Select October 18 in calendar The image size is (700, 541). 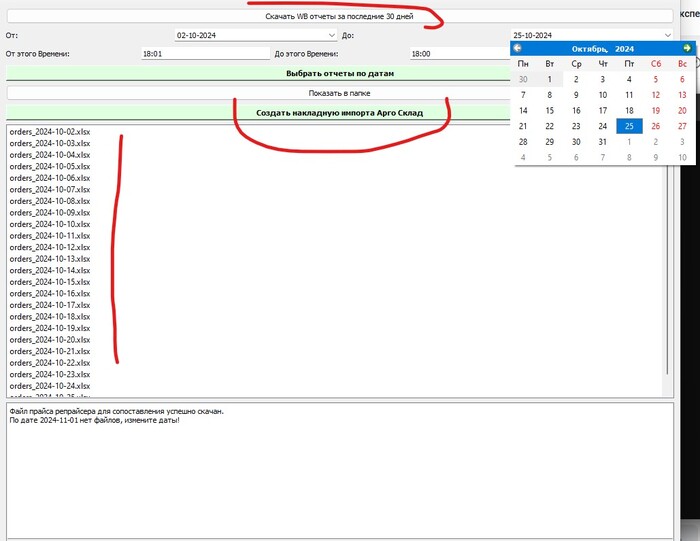(x=629, y=111)
